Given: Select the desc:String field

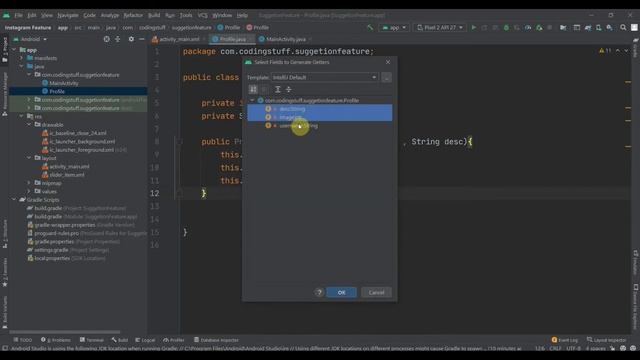Looking at the screenshot, I should coord(320,109).
